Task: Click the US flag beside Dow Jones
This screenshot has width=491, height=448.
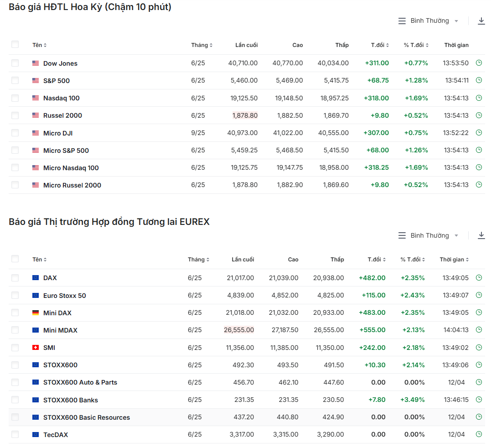Action: pos(36,63)
